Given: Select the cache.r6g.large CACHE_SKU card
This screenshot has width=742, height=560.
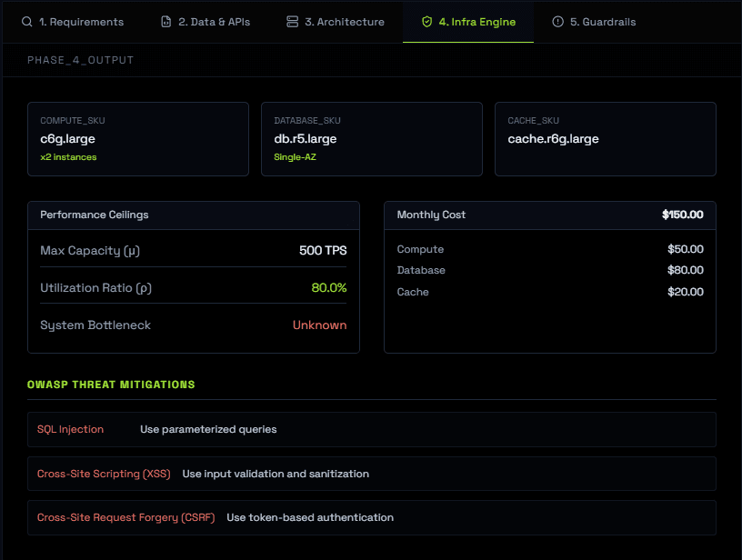Looking at the screenshot, I should pos(605,138).
